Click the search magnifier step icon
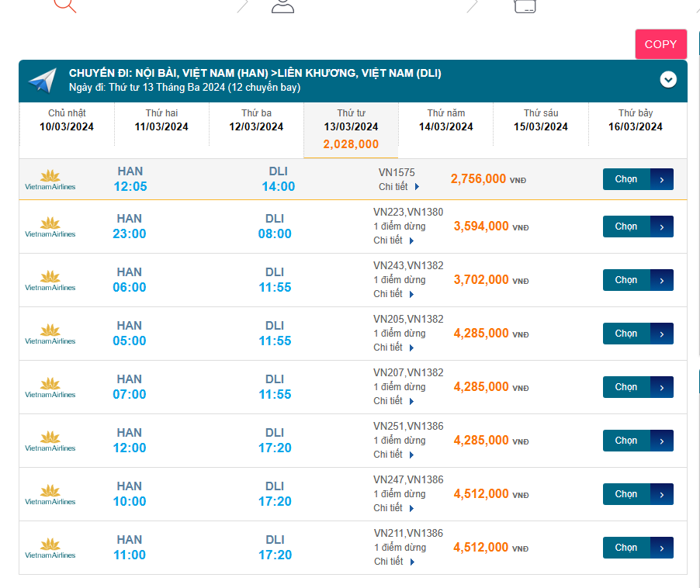Image resolution: width=700 pixels, height=588 pixels. (x=65, y=4)
